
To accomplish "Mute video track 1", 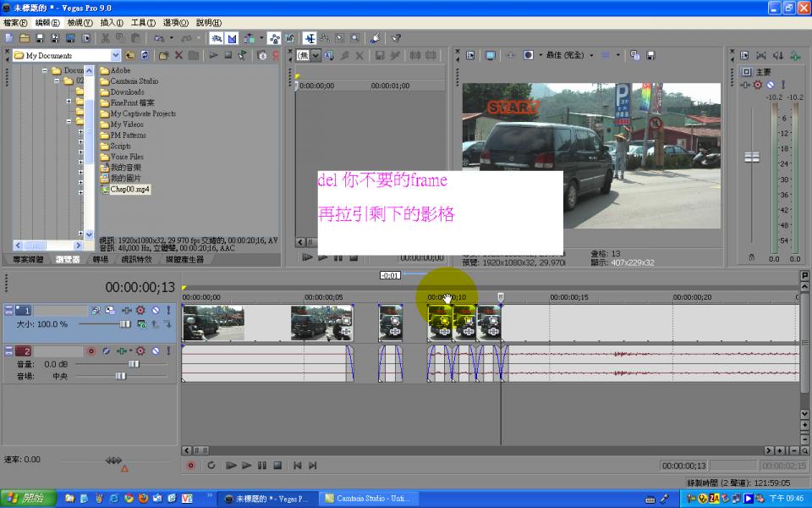I will tap(155, 311).
